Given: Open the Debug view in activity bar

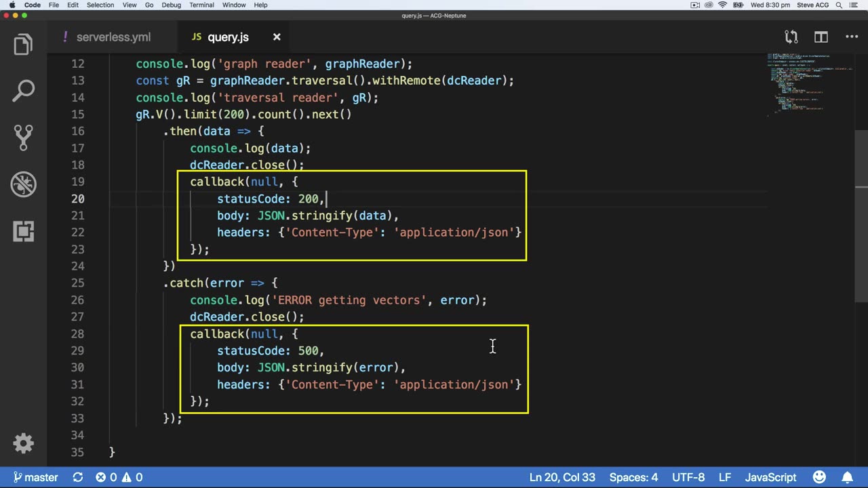Looking at the screenshot, I should pyautogui.click(x=23, y=184).
